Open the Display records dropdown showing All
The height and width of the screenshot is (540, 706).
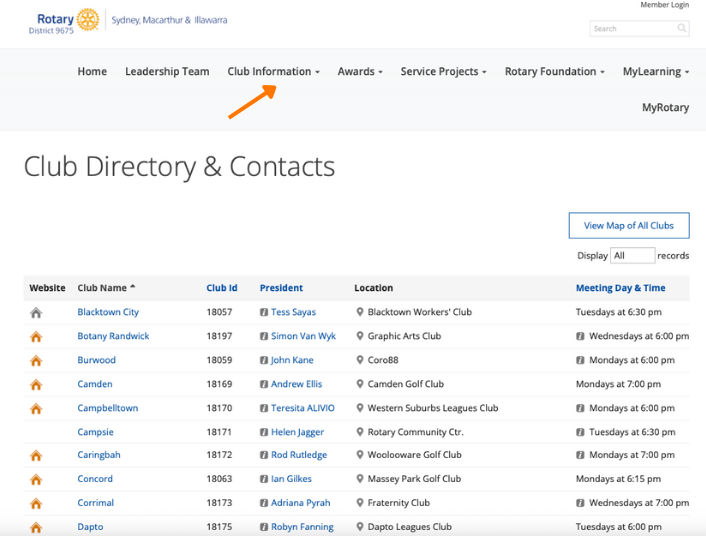632,255
